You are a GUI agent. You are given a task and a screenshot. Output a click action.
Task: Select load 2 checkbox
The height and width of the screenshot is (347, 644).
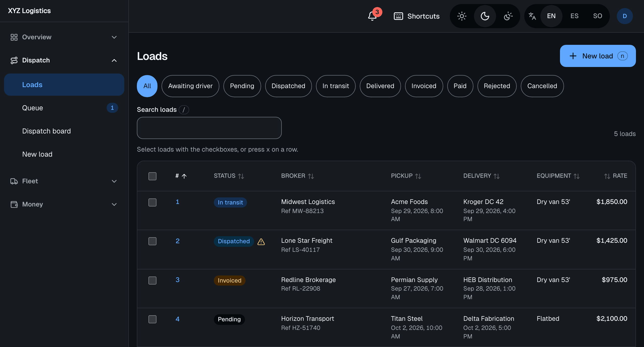pyautogui.click(x=152, y=241)
